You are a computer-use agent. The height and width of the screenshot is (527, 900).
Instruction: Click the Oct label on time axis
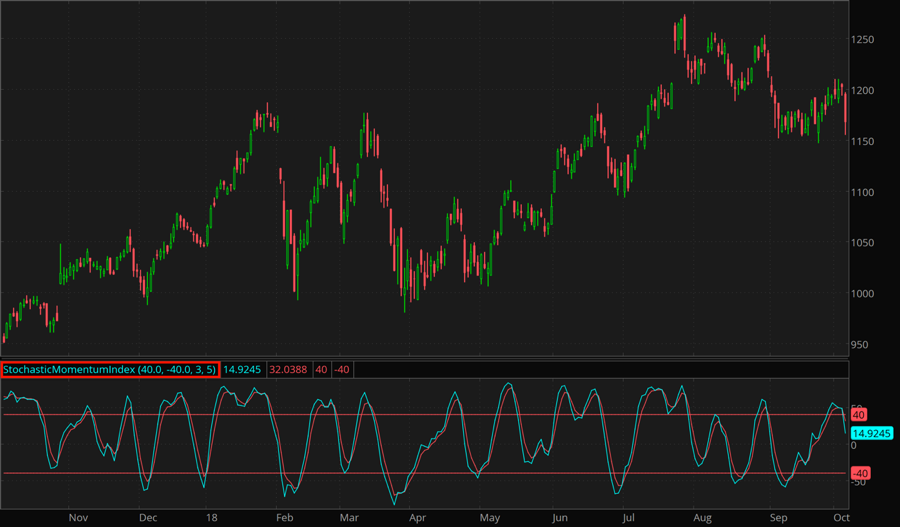click(840, 518)
